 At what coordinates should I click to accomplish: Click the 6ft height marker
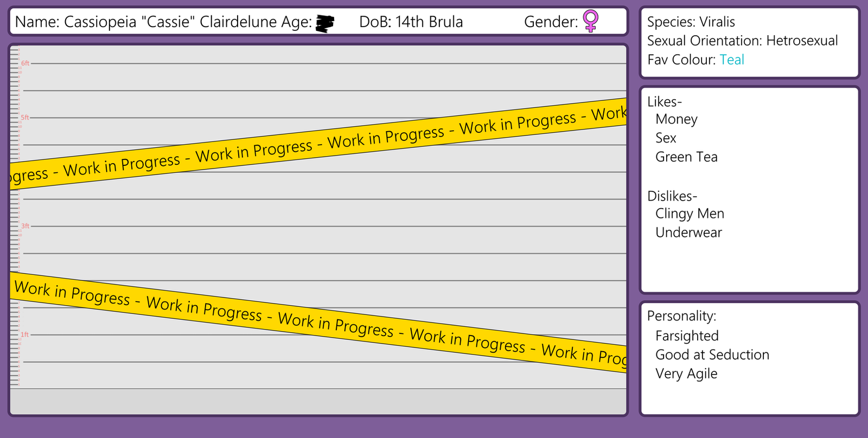(25, 63)
